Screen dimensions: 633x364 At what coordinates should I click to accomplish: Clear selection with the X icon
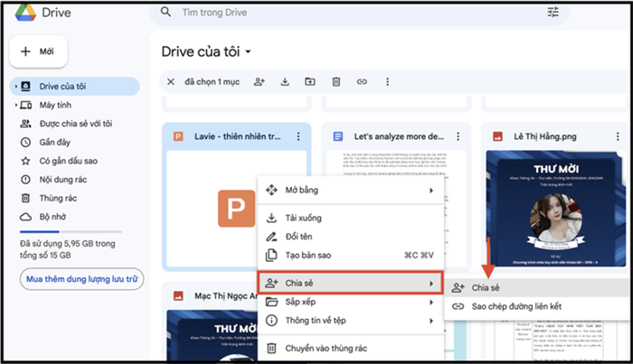(171, 82)
